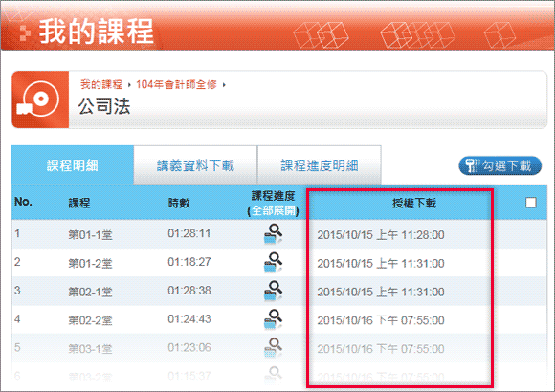This screenshot has width=555, height=392.
Task: Open progress magnifier for 第03-1堂
Action: [273, 348]
